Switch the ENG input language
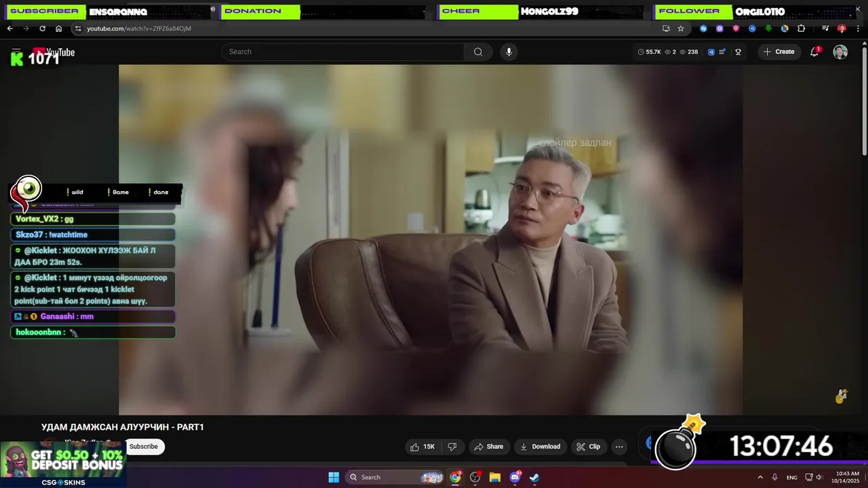 (792, 478)
